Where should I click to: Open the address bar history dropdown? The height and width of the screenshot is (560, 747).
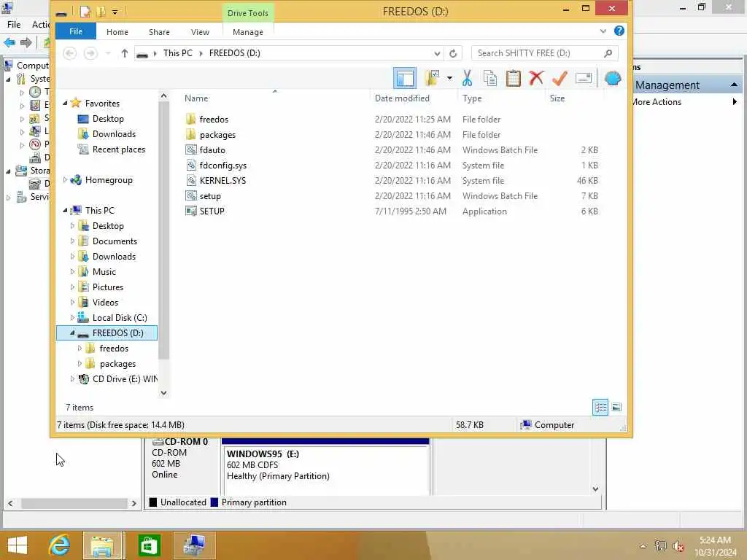coord(437,53)
